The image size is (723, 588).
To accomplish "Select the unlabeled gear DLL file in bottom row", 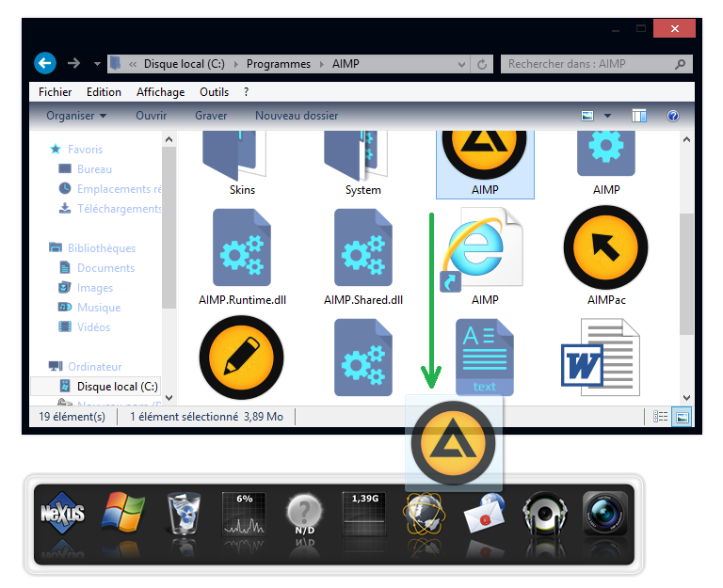I will click(363, 358).
